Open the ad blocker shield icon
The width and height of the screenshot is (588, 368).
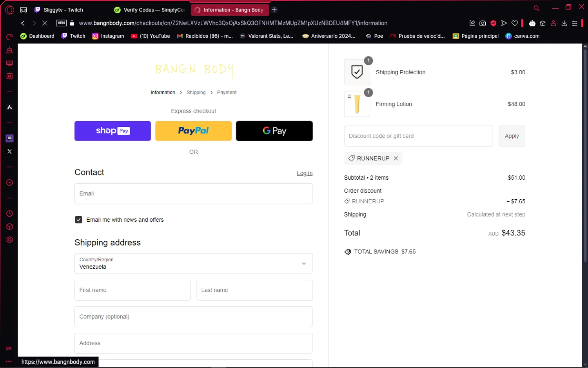point(494,23)
